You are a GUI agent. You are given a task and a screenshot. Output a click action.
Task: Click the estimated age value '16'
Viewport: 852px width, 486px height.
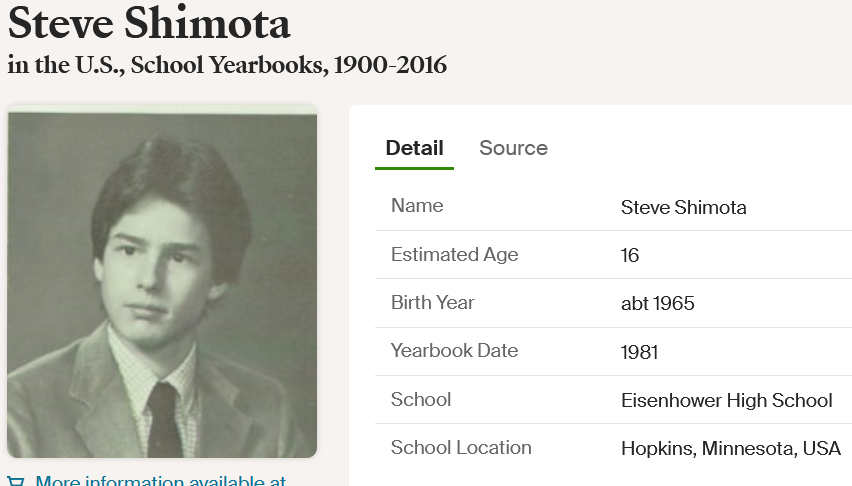click(x=630, y=256)
